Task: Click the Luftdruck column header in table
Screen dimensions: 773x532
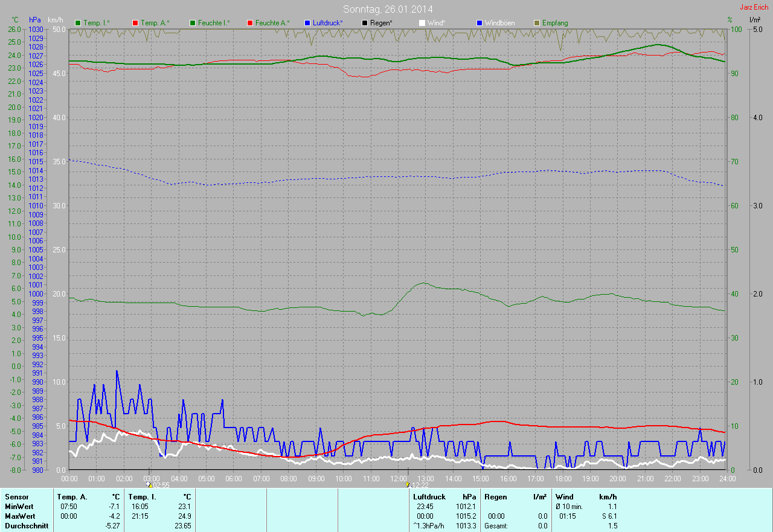Action: click(x=429, y=497)
